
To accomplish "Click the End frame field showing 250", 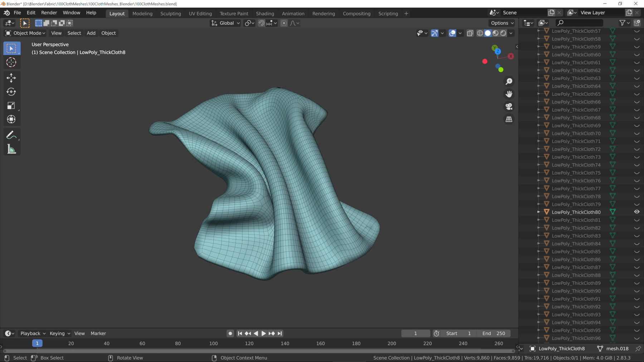I will 494,333.
